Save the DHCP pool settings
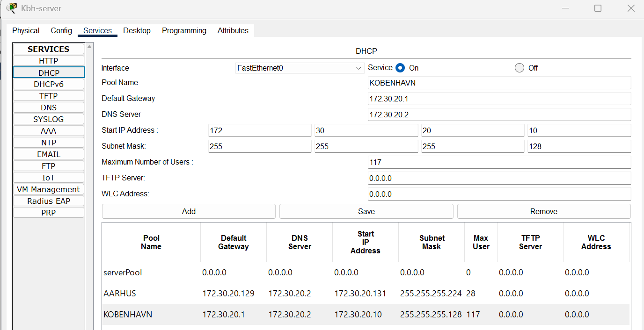The width and height of the screenshot is (644, 330). click(366, 211)
